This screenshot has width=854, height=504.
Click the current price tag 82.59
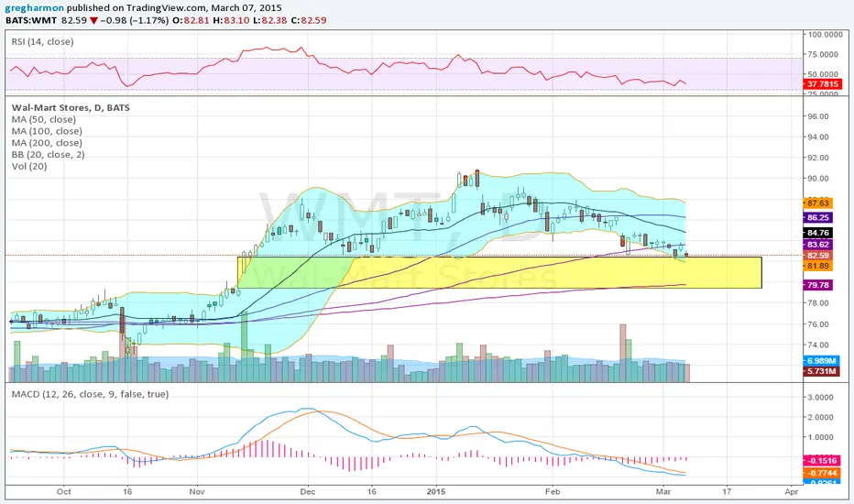click(818, 255)
